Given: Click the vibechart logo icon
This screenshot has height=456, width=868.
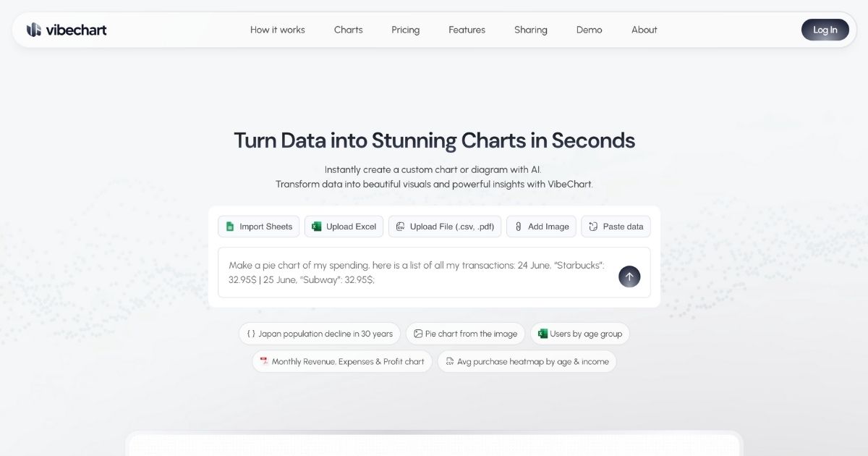Looking at the screenshot, I should [x=33, y=30].
